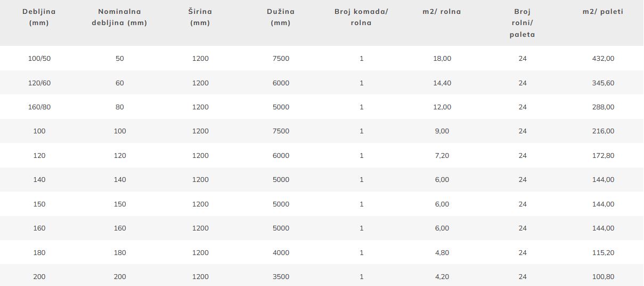Select the 4,20 m2 per roll cell
Viewport: 644px width, 286px height.
(x=442, y=276)
